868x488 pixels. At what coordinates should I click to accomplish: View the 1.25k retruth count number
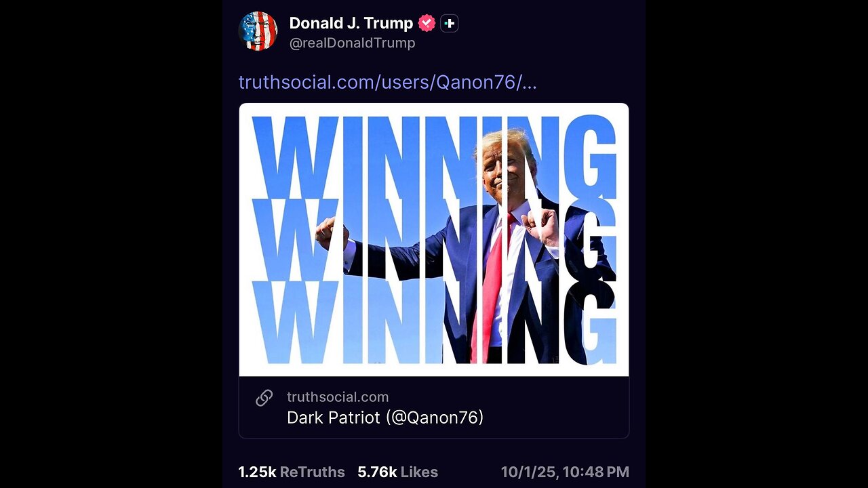click(x=256, y=472)
